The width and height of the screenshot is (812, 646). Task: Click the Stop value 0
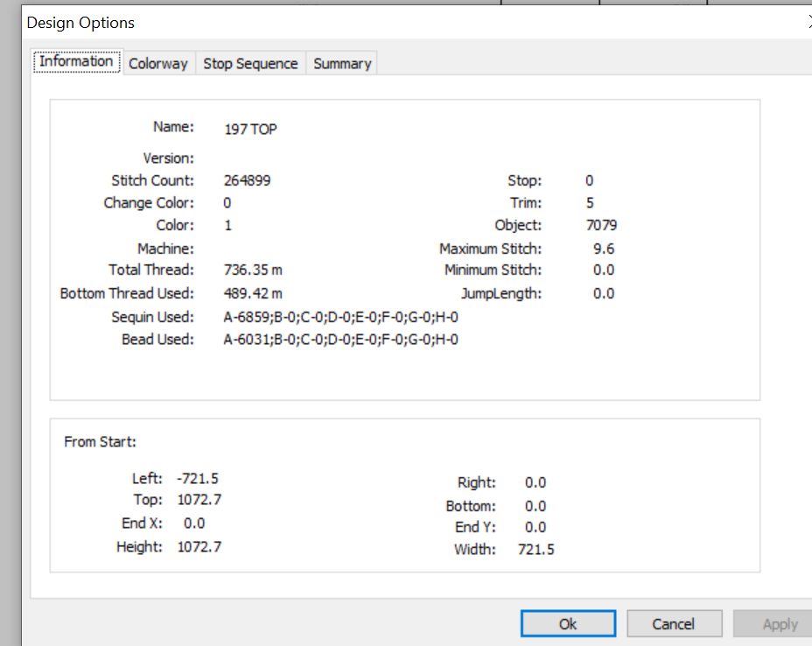coord(590,180)
